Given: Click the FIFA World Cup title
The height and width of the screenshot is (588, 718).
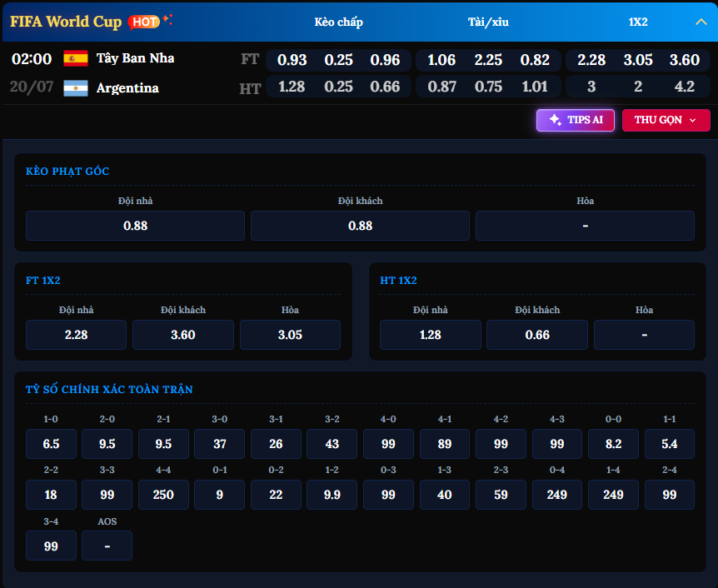Looking at the screenshot, I should [66, 22].
